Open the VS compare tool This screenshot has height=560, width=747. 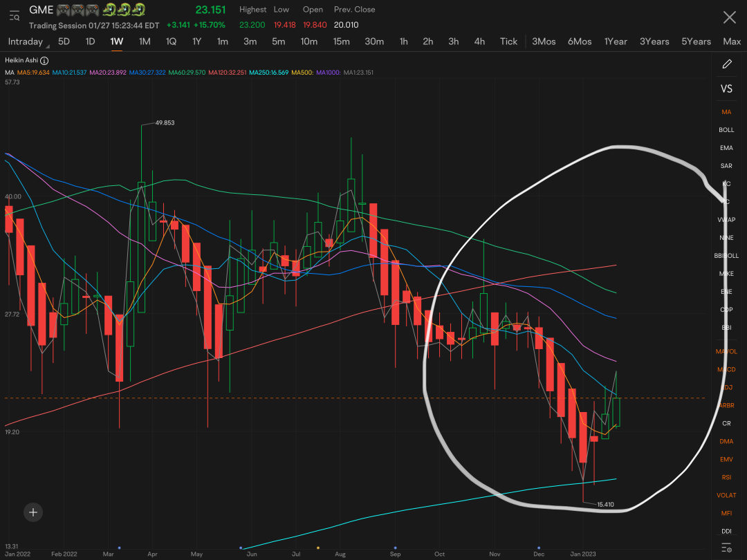726,88
